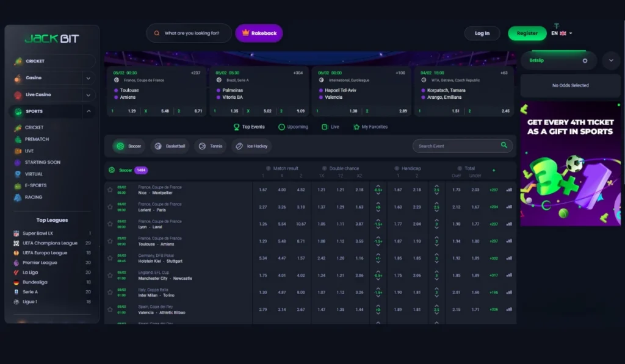Click the top CRICKET sidebar button
This screenshot has width=625, height=364.
click(52, 61)
